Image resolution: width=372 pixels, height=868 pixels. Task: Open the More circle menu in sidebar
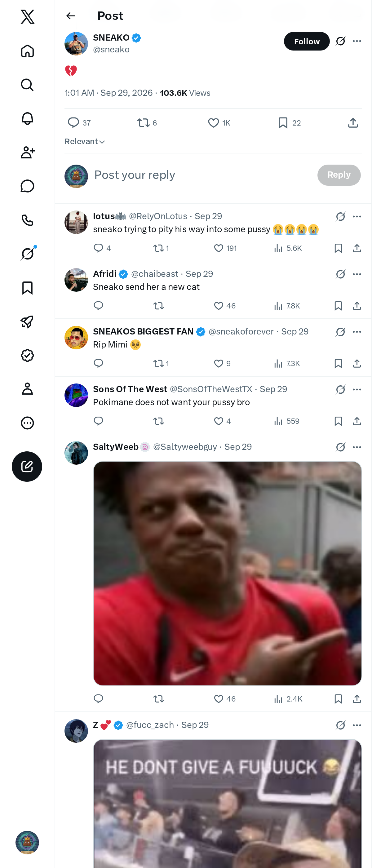[27, 423]
